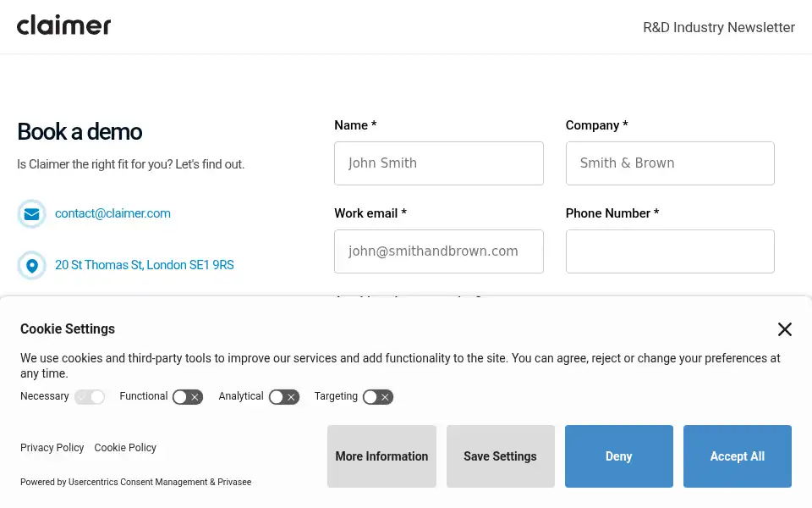Click the Save Settings button
This screenshot has width=812, height=508.
(500, 456)
